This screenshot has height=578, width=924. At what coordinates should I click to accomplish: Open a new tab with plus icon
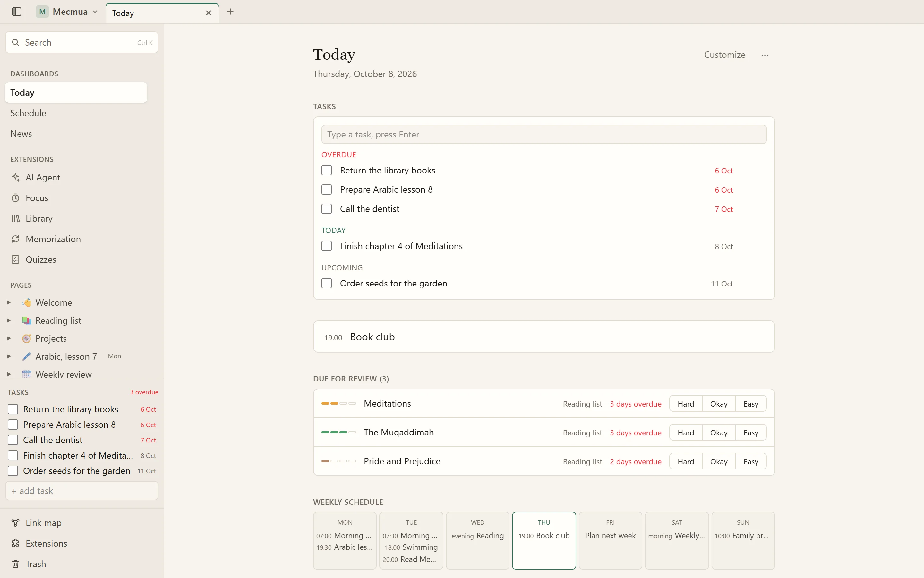tap(230, 12)
